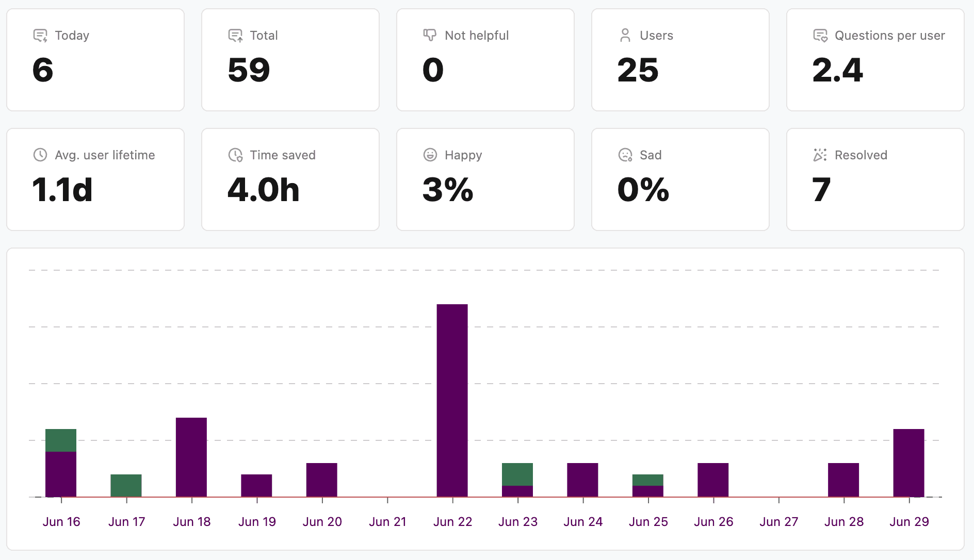Click the Jun 26 axis label
Screen dimensions: 974x560
tap(713, 522)
